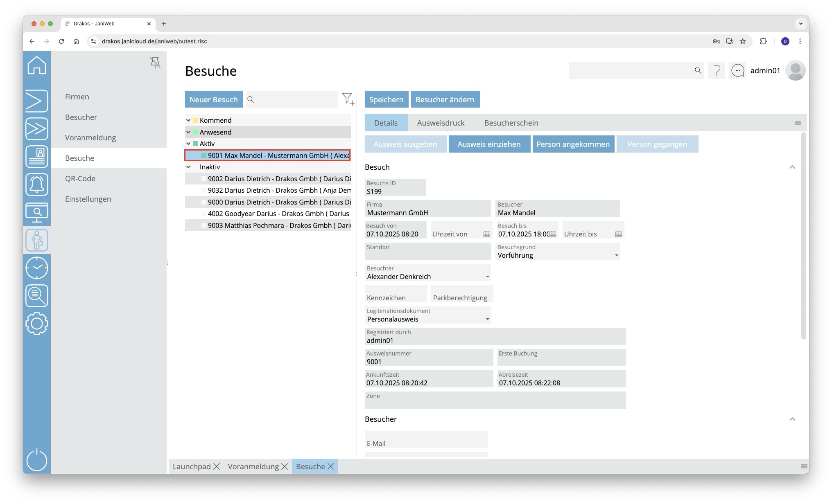This screenshot has height=504, width=832.
Task: Open the gear settings sidebar icon
Action: pyautogui.click(x=37, y=324)
